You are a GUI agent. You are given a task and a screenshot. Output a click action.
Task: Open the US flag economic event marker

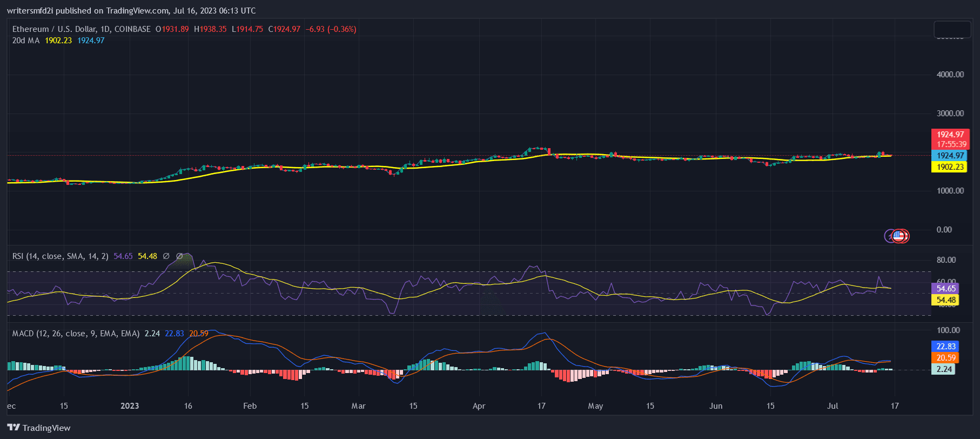click(x=898, y=236)
